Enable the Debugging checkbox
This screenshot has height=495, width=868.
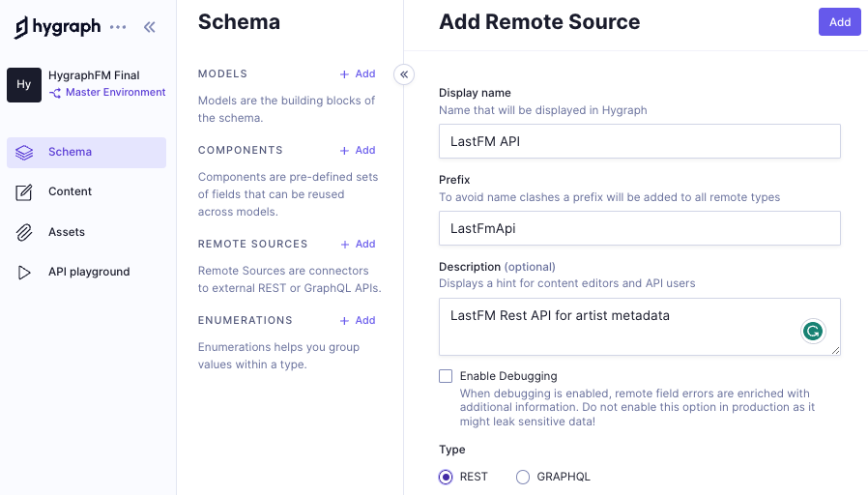[446, 376]
